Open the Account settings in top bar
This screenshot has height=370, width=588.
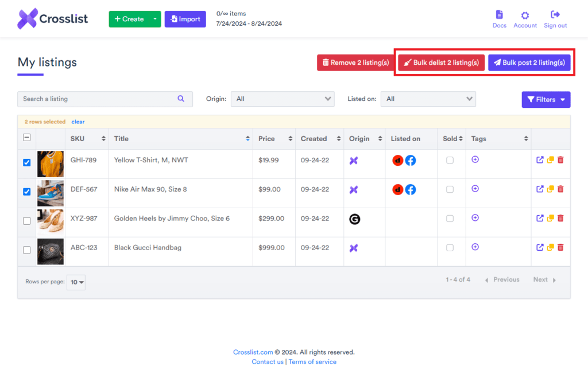pos(524,15)
